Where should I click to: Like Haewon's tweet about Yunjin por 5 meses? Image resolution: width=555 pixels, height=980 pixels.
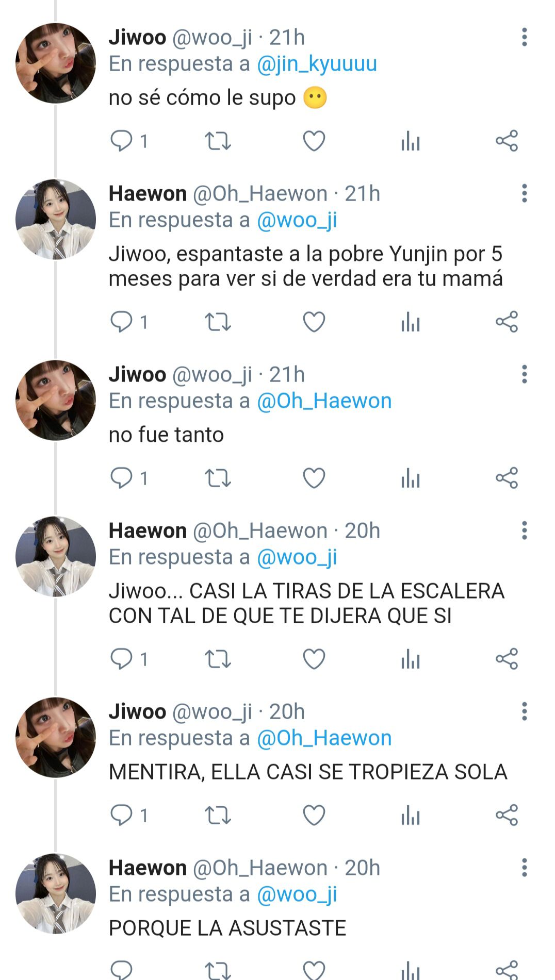314,322
